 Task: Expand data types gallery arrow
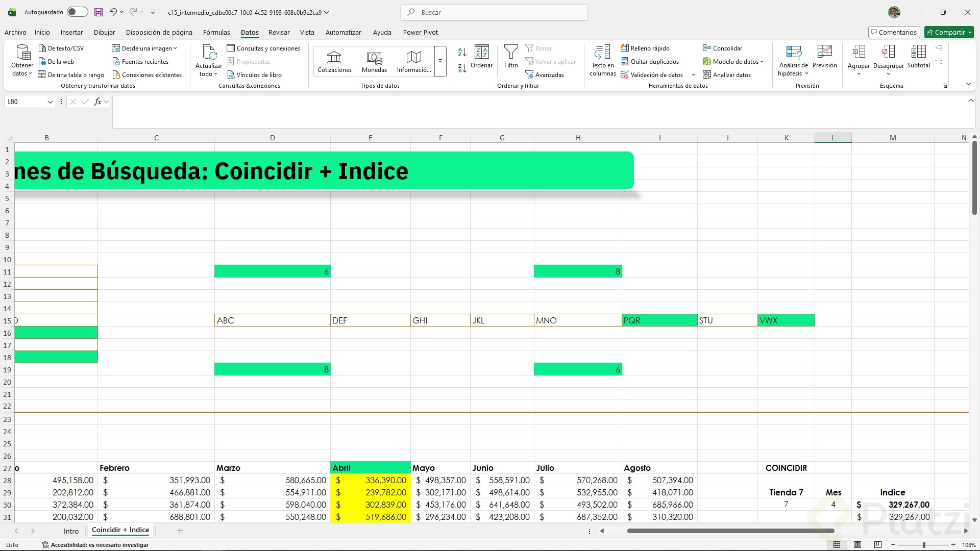440,61
